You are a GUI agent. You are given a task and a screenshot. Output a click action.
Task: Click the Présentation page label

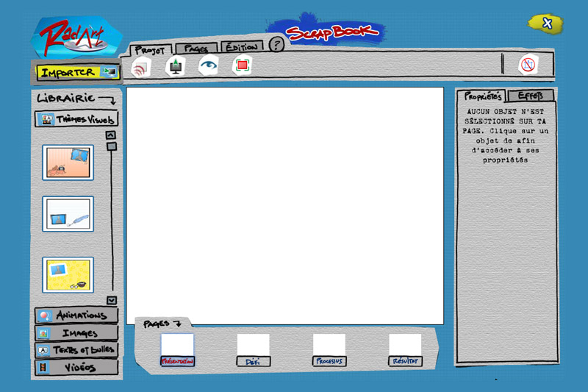tap(177, 361)
